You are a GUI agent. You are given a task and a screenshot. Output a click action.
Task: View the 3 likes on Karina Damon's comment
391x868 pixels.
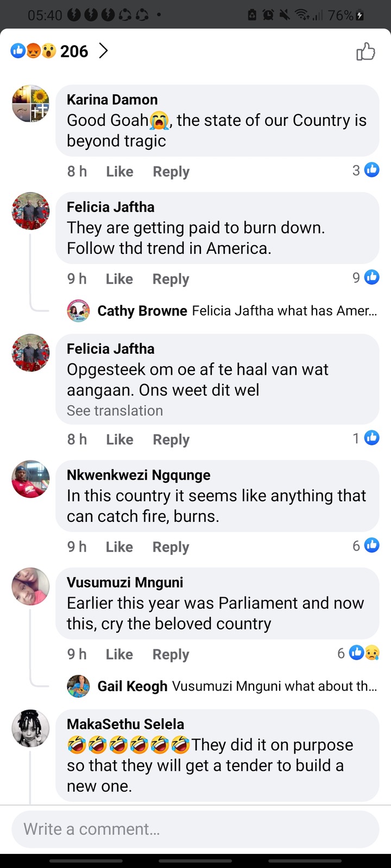[x=365, y=170]
